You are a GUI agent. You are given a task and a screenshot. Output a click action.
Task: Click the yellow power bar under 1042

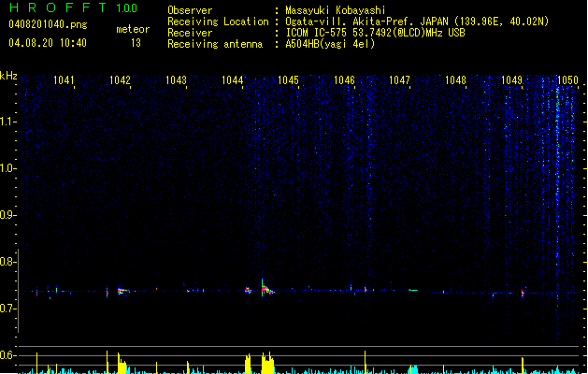click(122, 363)
